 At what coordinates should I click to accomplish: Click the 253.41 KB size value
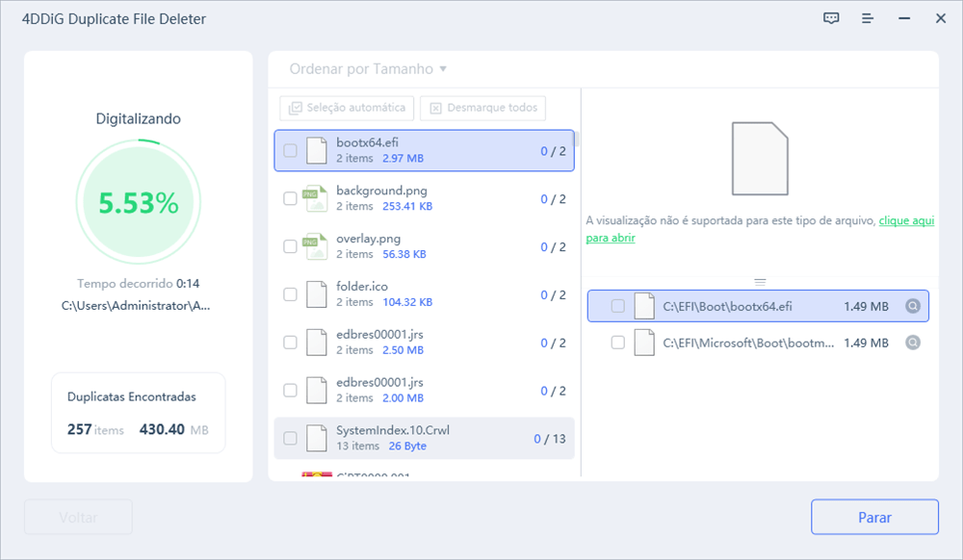click(407, 206)
